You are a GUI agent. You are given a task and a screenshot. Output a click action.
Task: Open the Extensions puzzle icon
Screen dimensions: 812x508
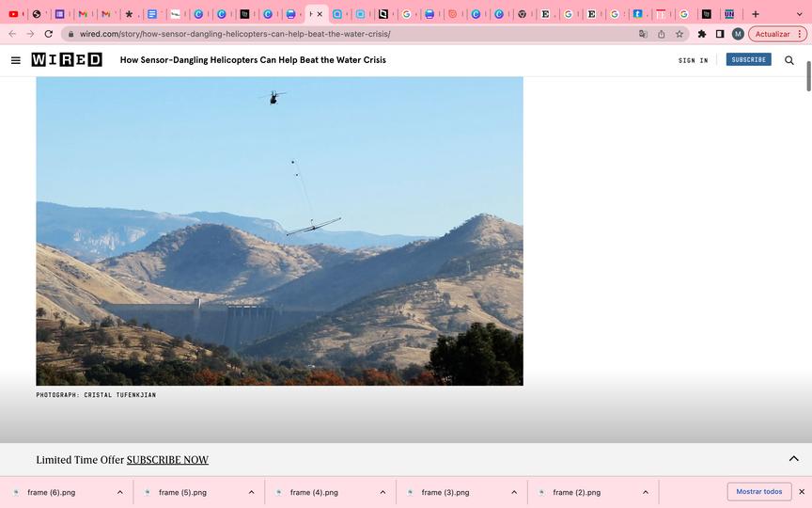(702, 34)
